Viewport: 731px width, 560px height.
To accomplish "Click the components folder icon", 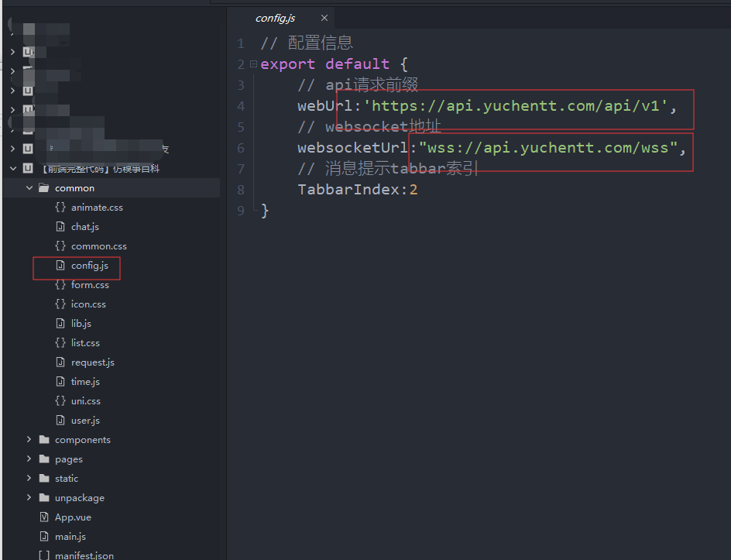I will pos(44,439).
